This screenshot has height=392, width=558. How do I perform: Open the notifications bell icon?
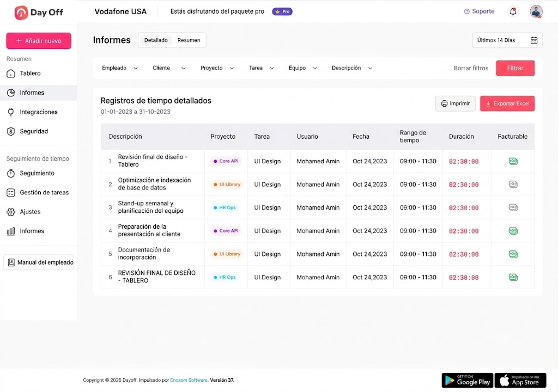pos(513,11)
